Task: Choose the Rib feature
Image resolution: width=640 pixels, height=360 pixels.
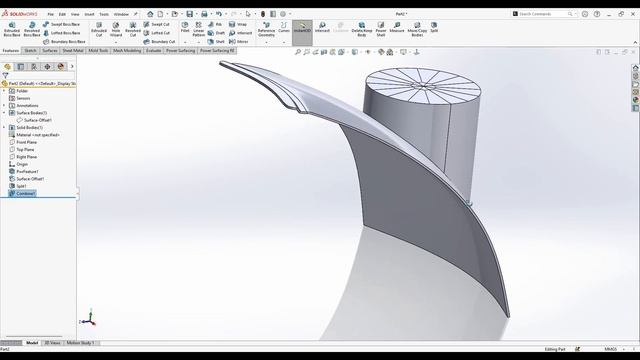Action: pos(215,24)
